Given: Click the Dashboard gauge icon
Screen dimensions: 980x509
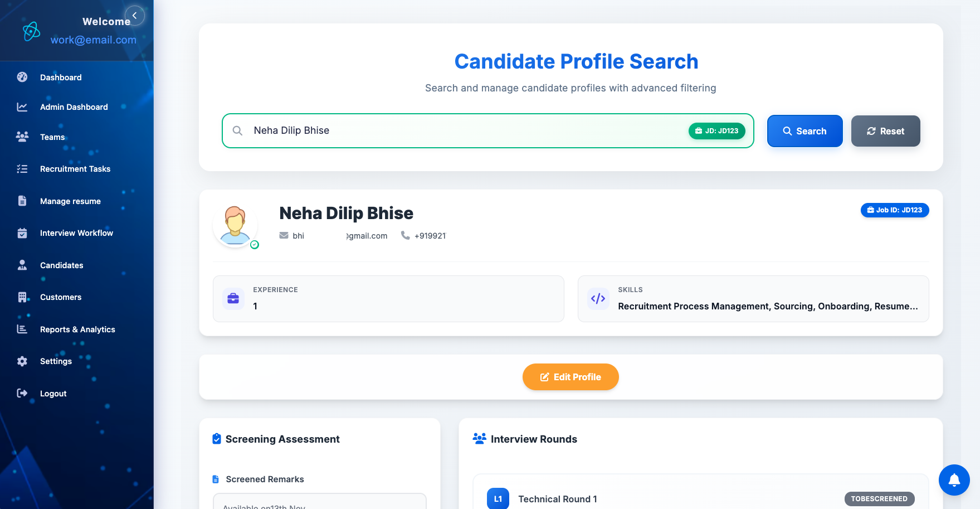Looking at the screenshot, I should tap(22, 77).
